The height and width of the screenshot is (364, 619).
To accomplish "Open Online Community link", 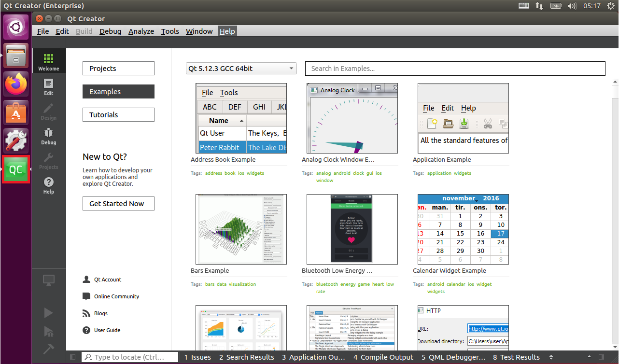I will pyautogui.click(x=111, y=296).
